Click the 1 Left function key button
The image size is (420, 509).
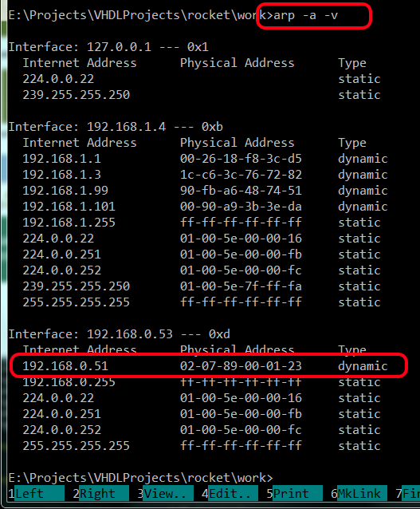[37, 494]
